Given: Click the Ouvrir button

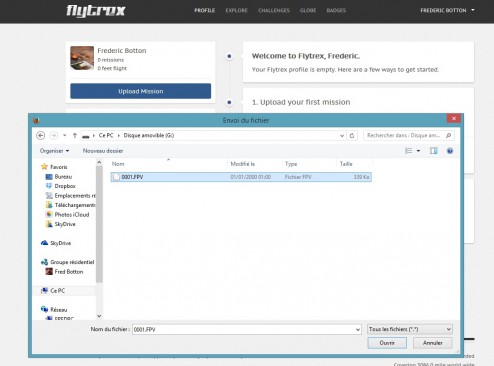Looking at the screenshot, I should point(387,343).
